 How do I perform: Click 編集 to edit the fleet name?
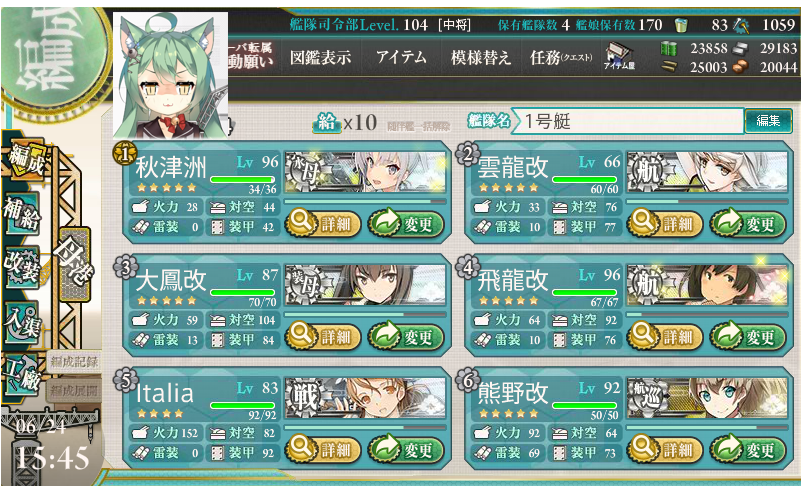point(768,121)
